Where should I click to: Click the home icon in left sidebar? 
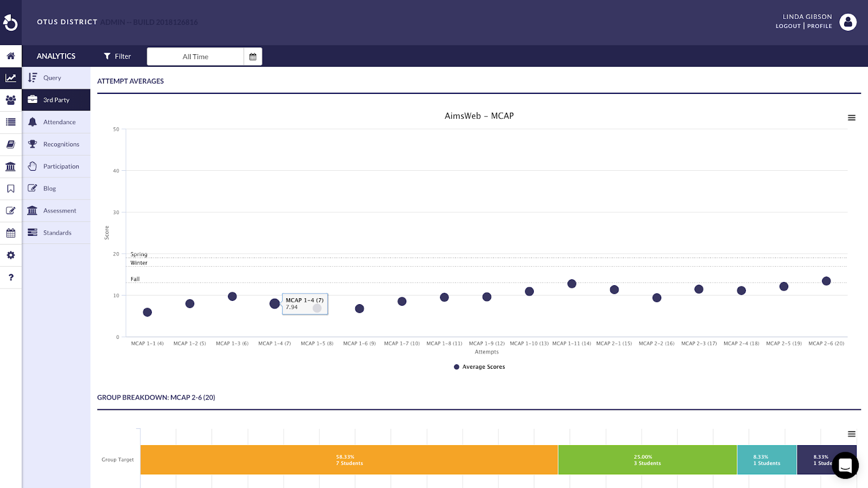coord(10,56)
